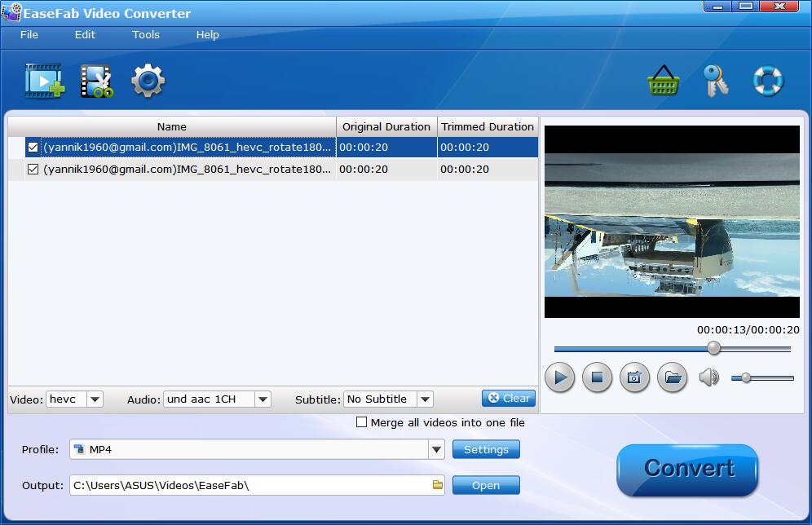Stop the preview playback
812x525 pixels.
pos(597,377)
